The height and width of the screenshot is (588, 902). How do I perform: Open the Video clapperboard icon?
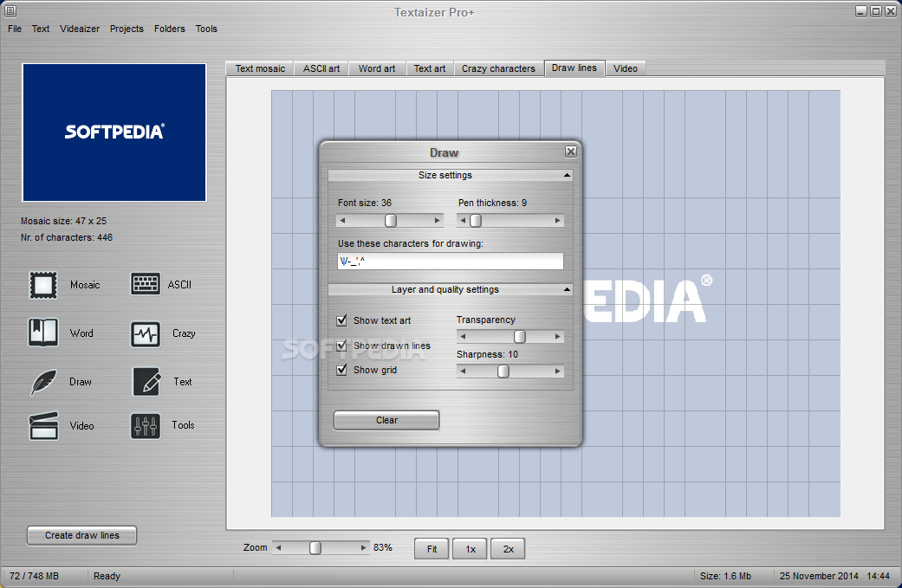coord(43,425)
